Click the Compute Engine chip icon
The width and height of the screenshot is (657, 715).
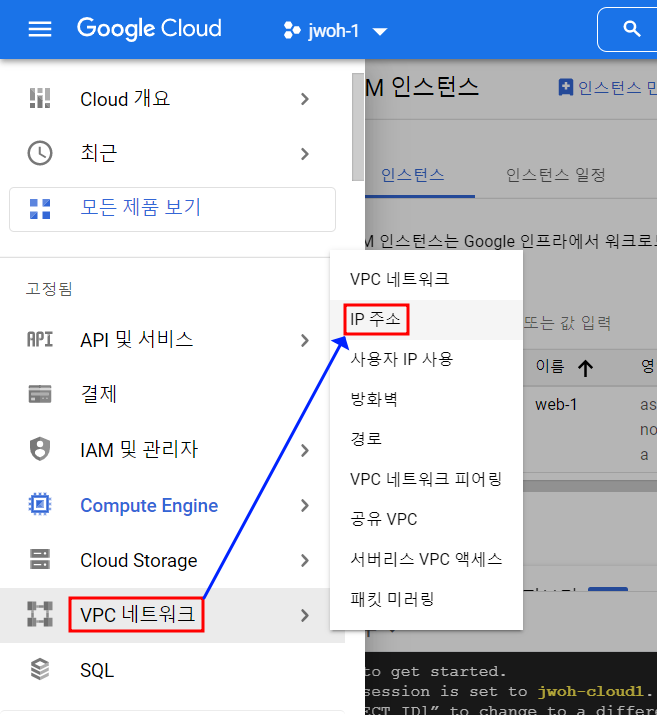[x=40, y=504]
